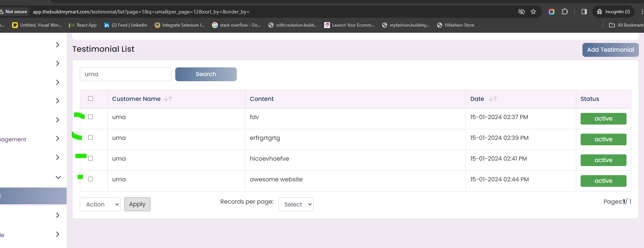The width and height of the screenshot is (644, 248).
Task: Open the myfashion.buildmy... bookmark
Action: click(x=406, y=25)
